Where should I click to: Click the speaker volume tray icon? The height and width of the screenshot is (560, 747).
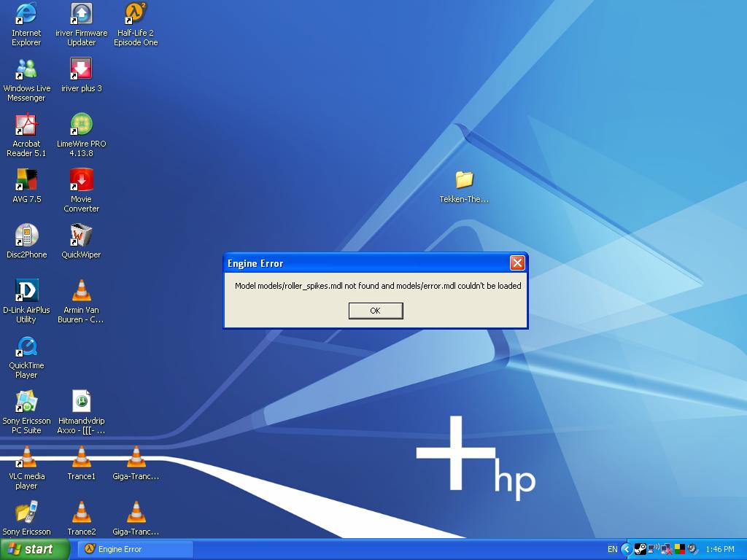tap(692, 549)
